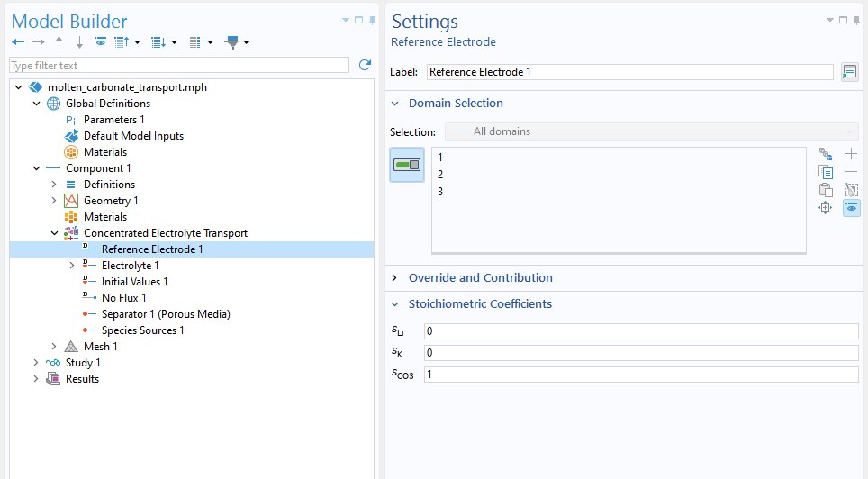Expand the Electrolyte 1 node
The height and width of the screenshot is (479, 868).
click(x=71, y=266)
